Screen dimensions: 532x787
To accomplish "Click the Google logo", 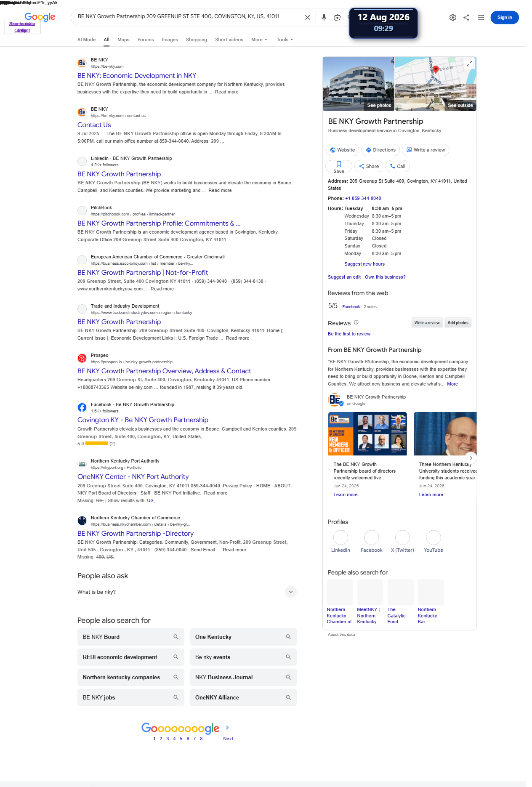I will tap(40, 17).
